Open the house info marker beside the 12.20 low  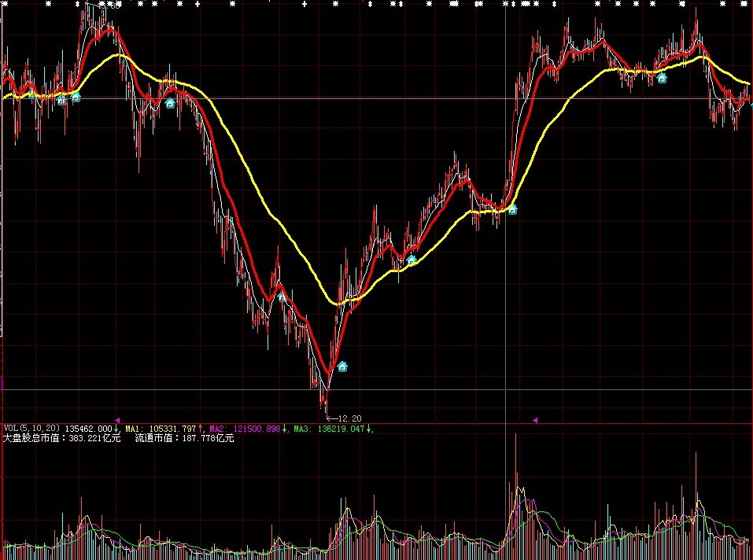342,367
